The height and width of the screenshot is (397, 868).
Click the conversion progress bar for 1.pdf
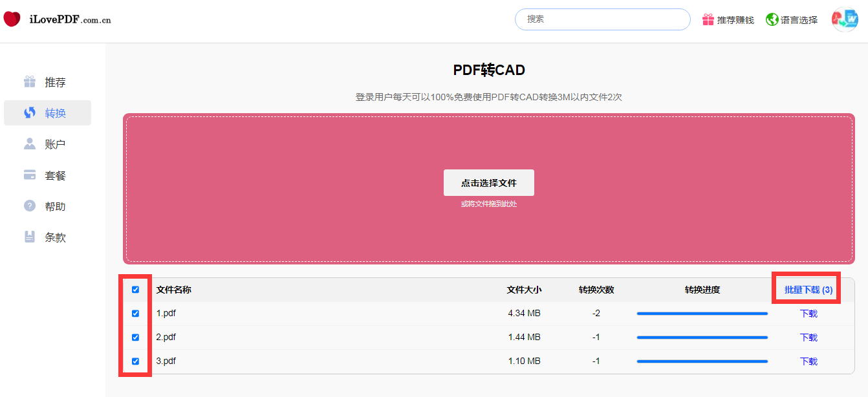coord(702,313)
